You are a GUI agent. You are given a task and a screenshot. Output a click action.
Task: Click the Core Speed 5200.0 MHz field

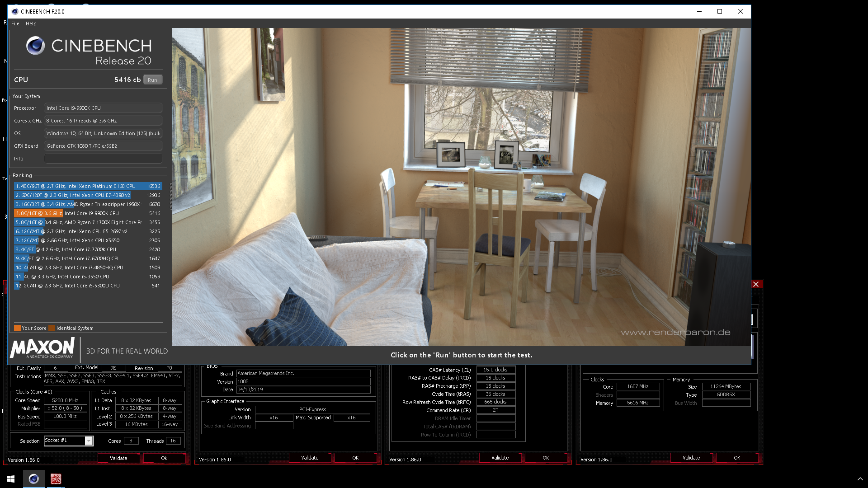click(65, 400)
